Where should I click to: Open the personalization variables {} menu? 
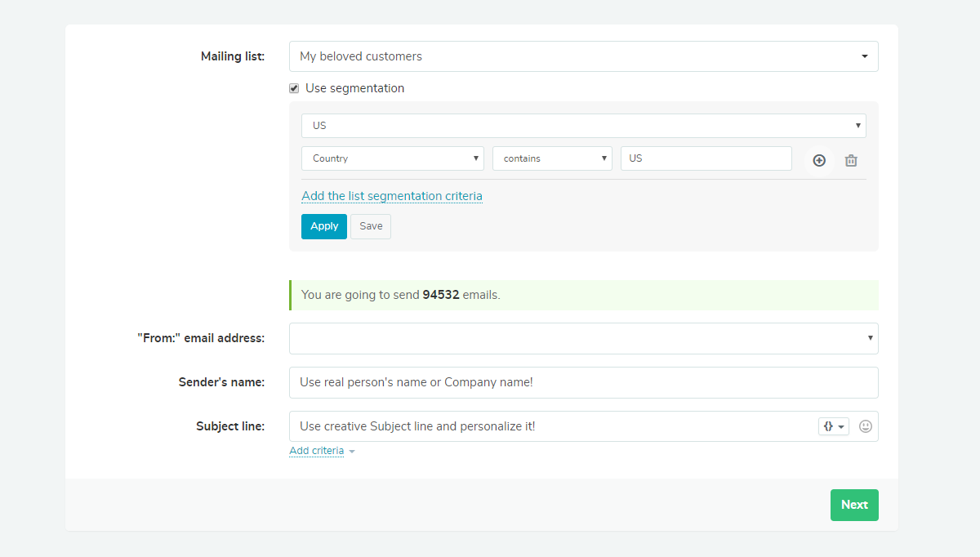(x=833, y=426)
